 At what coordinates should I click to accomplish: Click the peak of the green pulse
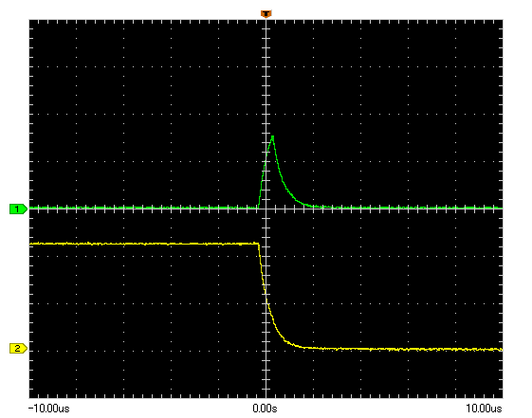[272, 136]
